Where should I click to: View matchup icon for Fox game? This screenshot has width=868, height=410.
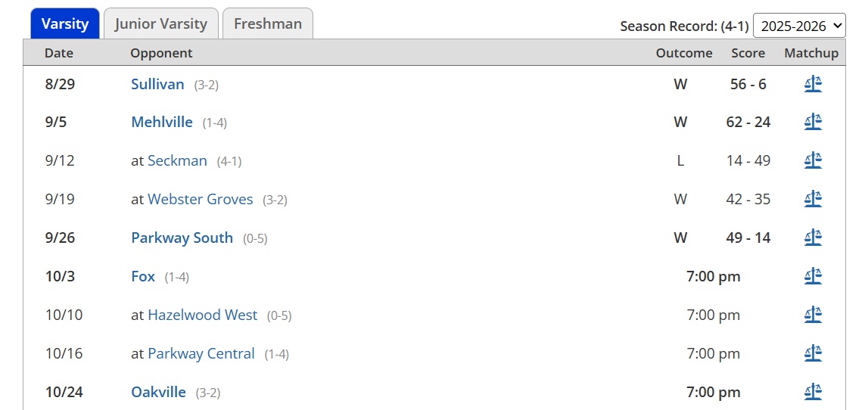pos(813,276)
